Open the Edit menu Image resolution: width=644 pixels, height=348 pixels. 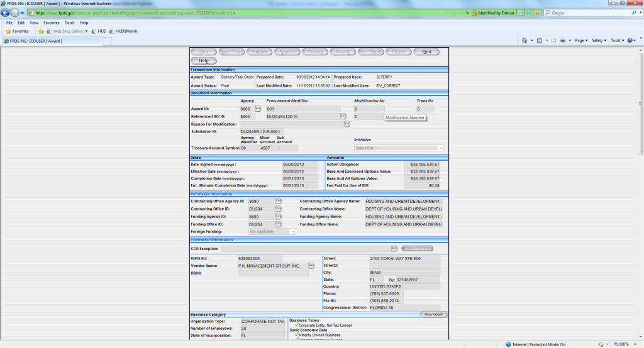[x=21, y=23]
